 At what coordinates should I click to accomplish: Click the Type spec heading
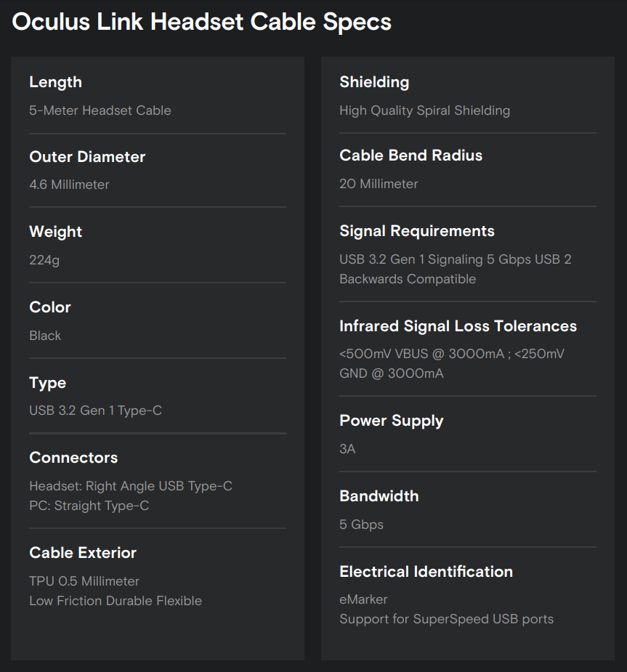coord(47,383)
